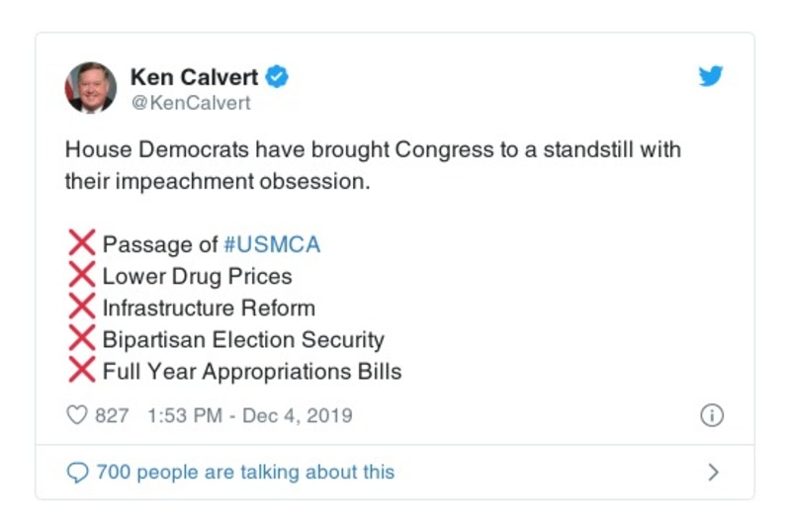Click the red X beside "Infrastructure Reform"
The image size is (790, 532).
[x=82, y=308]
